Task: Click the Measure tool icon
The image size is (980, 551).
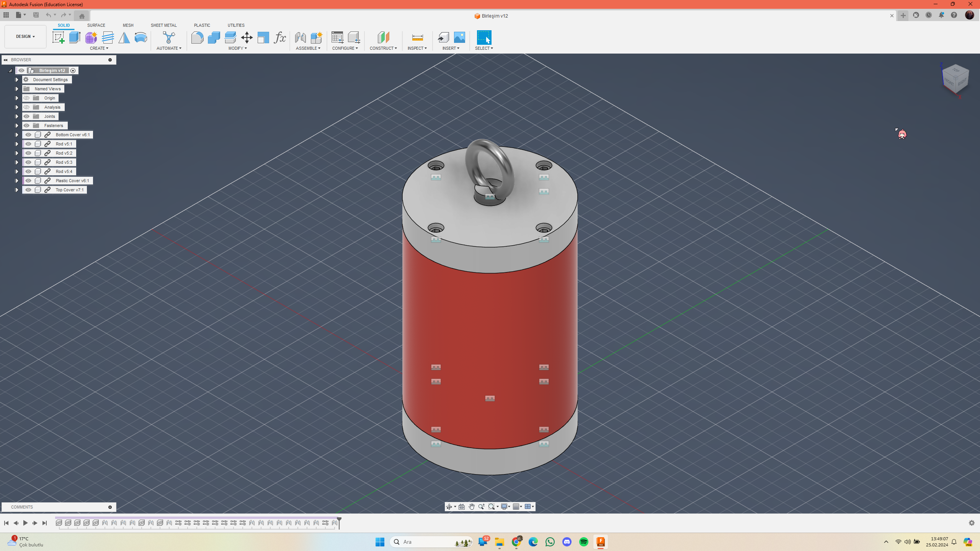Action: pos(417,37)
